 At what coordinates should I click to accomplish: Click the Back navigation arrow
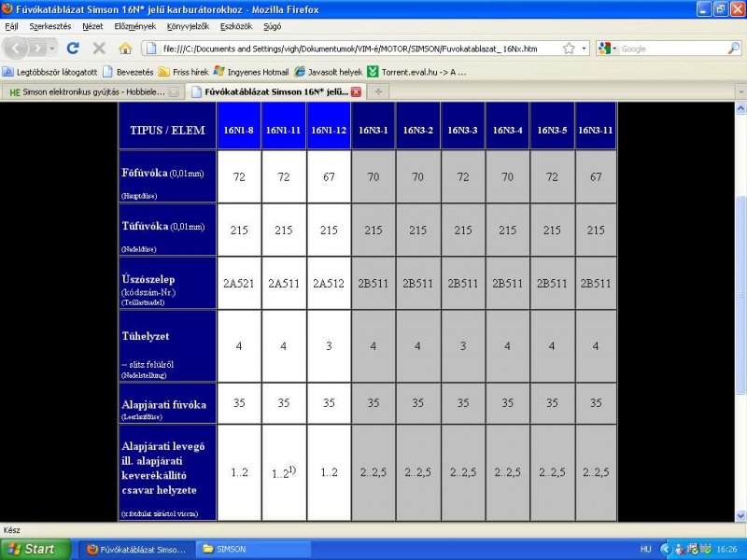16,49
